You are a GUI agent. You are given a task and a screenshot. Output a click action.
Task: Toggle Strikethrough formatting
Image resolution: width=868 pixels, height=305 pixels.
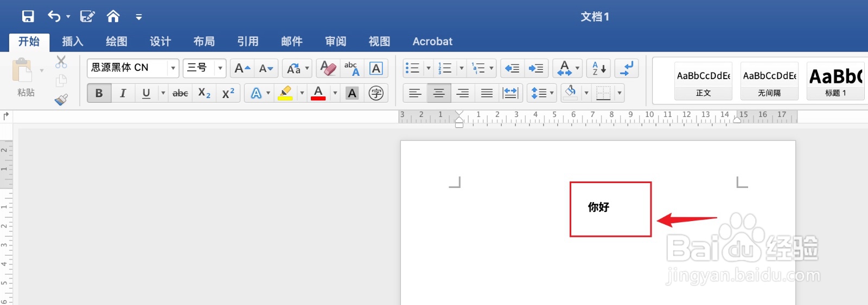[180, 93]
